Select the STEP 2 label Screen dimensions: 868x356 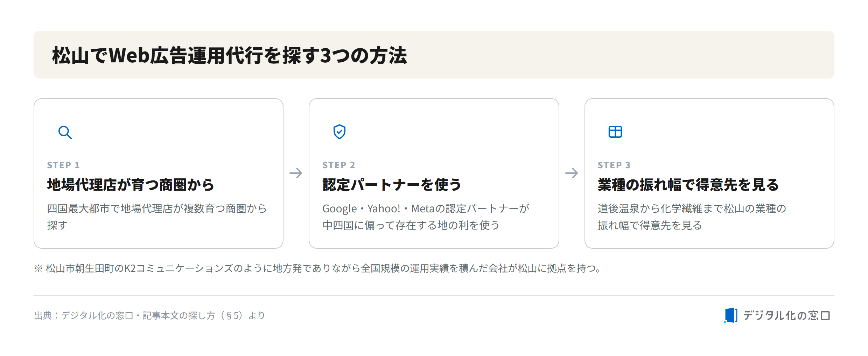click(x=339, y=165)
